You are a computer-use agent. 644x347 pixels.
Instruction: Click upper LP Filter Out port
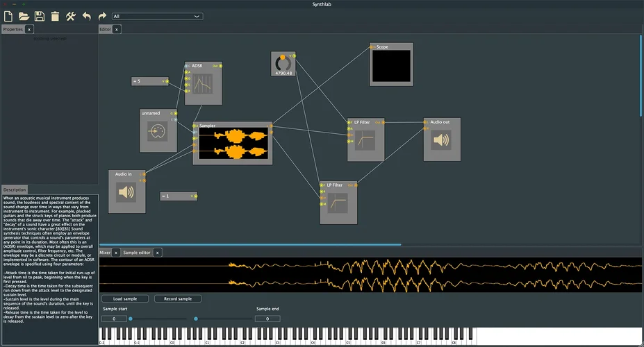[383, 122]
